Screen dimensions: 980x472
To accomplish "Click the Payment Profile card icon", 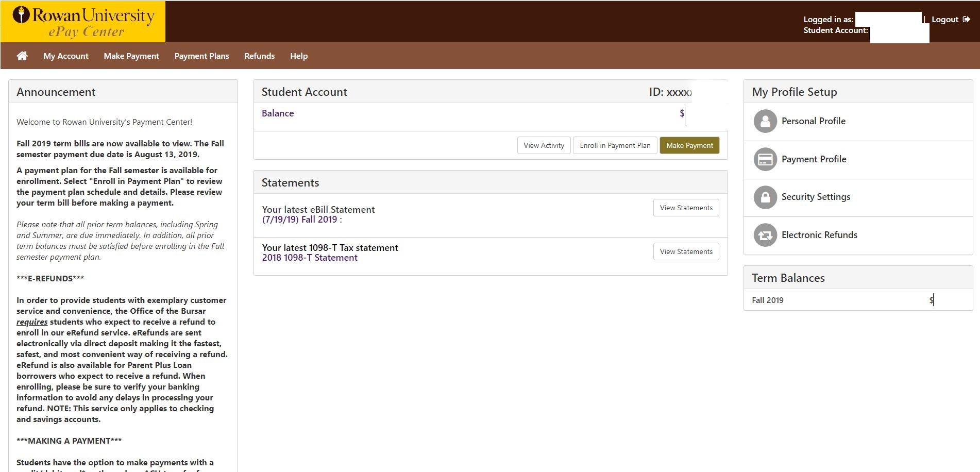I will click(765, 159).
